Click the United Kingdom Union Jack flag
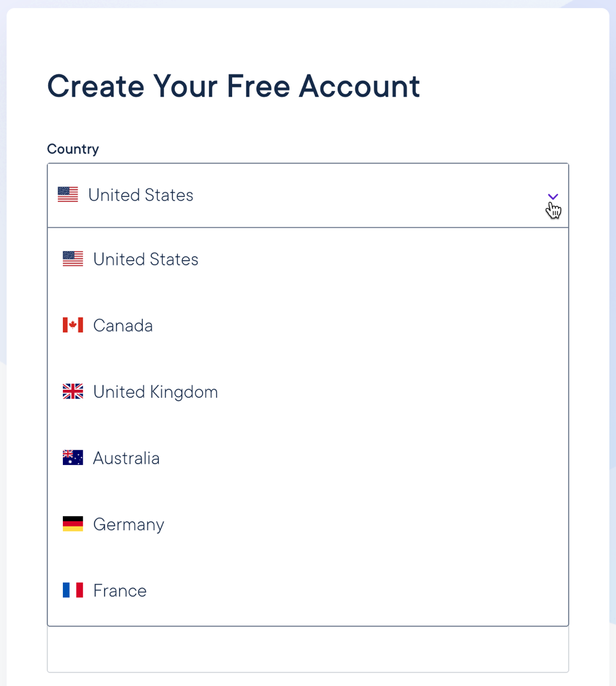Screen dimensions: 616x686 point(73,392)
